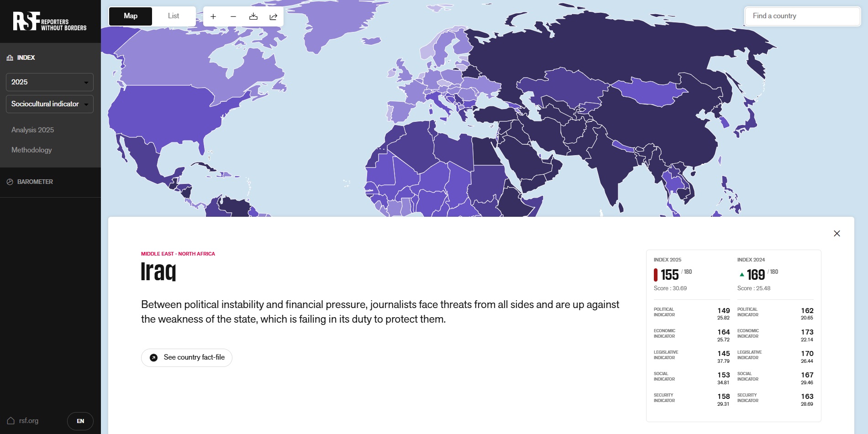Expand the Sociocultural indicator dropdown
This screenshot has height=434, width=868.
[50, 104]
